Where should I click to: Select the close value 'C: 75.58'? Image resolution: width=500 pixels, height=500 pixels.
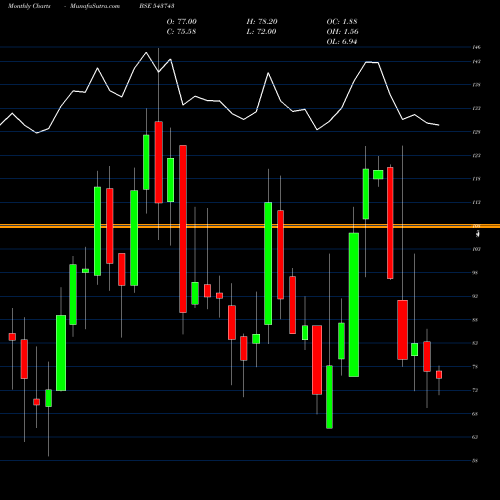[x=181, y=32]
